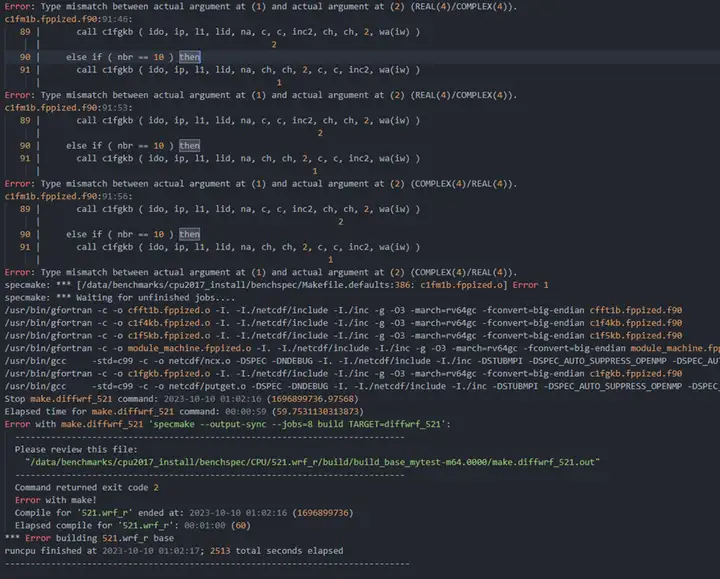The image size is (720, 579).
Task: Click cfft1b.fppized.f90 source filename at line end
Action: pos(636,310)
